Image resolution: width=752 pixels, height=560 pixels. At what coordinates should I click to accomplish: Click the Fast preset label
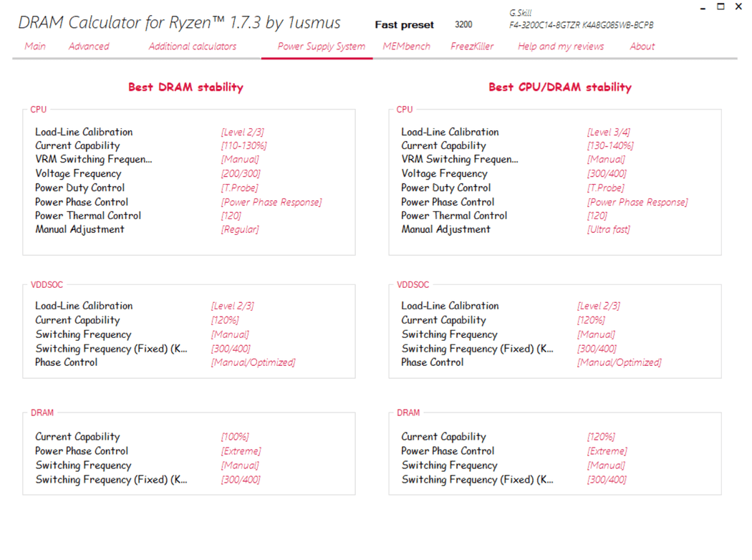click(405, 25)
